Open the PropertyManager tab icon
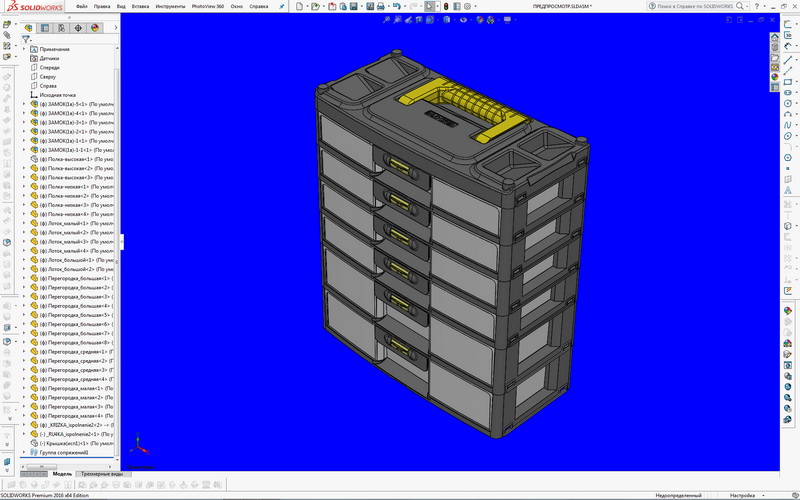 45,28
